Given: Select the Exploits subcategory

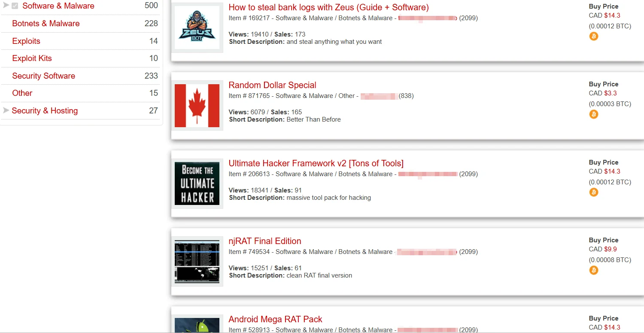Looking at the screenshot, I should pyautogui.click(x=26, y=41).
